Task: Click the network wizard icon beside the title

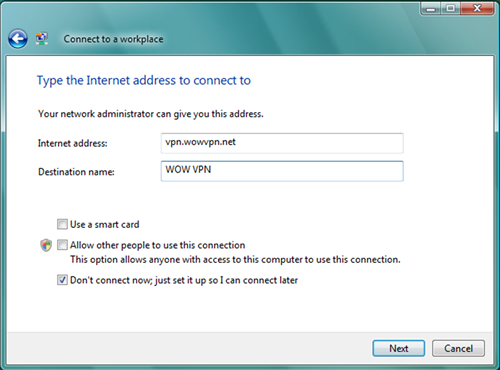Action: (42, 38)
